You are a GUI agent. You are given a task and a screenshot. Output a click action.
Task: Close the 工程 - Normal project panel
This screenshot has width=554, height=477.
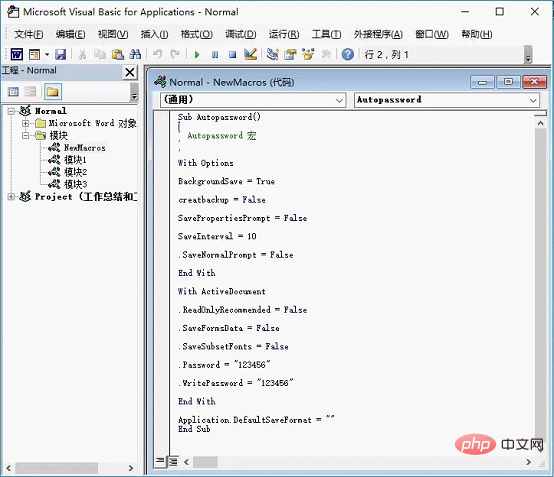[x=130, y=72]
